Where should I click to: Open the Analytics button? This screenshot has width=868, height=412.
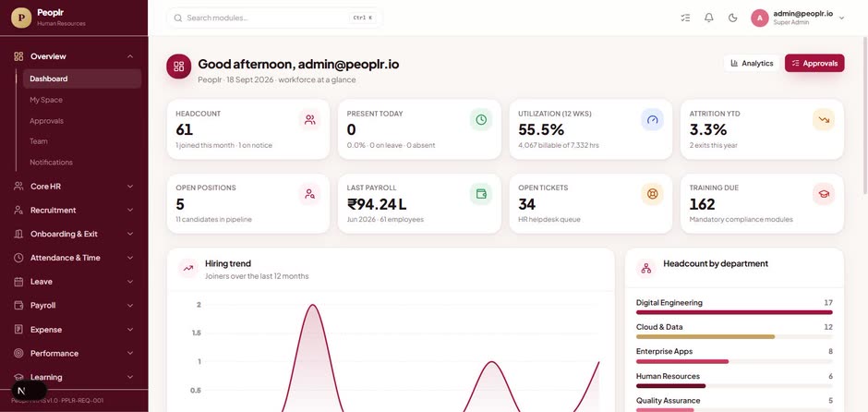(x=752, y=63)
